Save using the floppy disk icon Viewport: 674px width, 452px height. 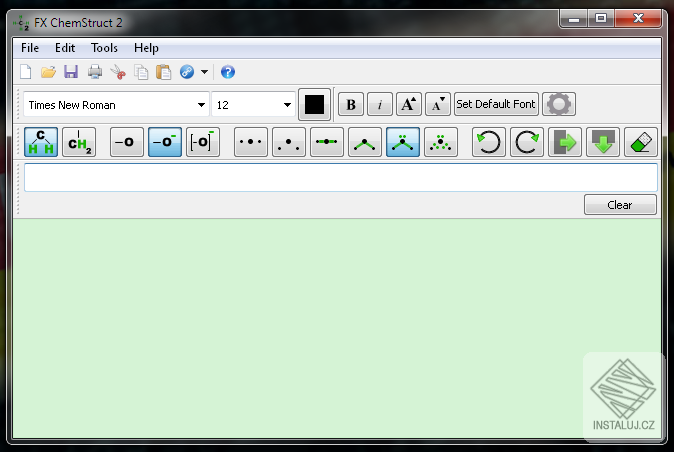pos(71,72)
